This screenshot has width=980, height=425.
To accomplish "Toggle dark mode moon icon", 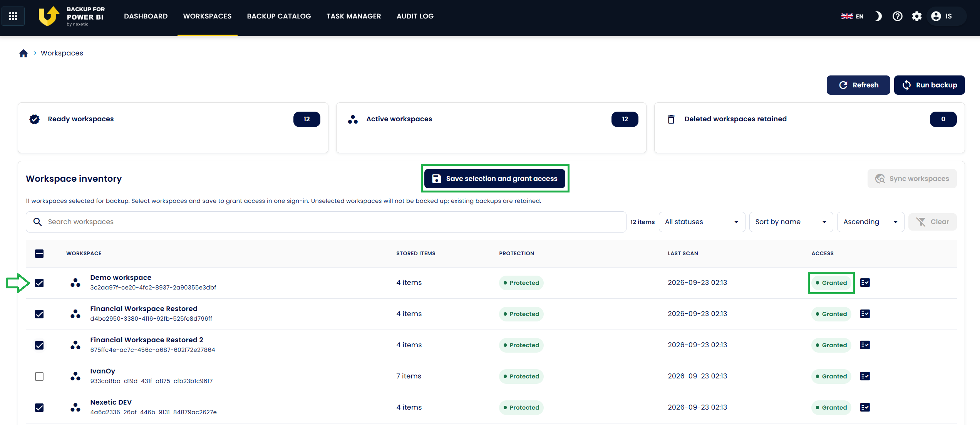I will click(x=878, y=16).
